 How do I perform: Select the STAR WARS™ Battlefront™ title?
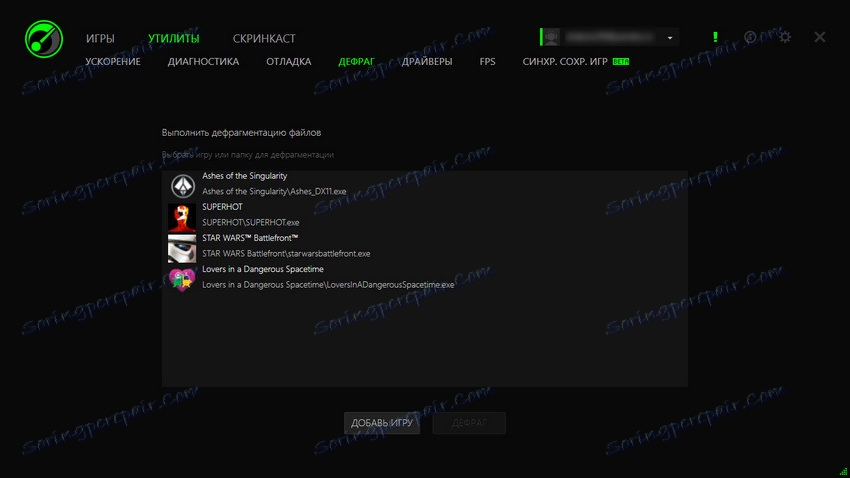250,238
